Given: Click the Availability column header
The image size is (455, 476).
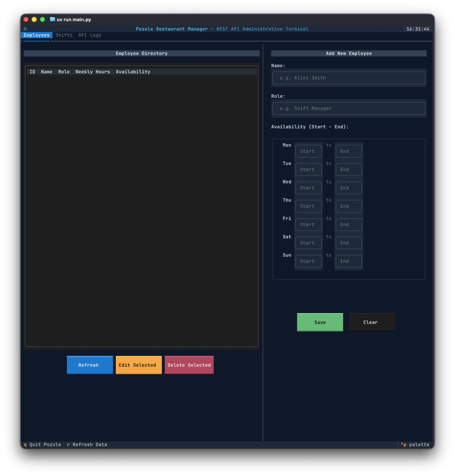Looking at the screenshot, I should [x=133, y=72].
